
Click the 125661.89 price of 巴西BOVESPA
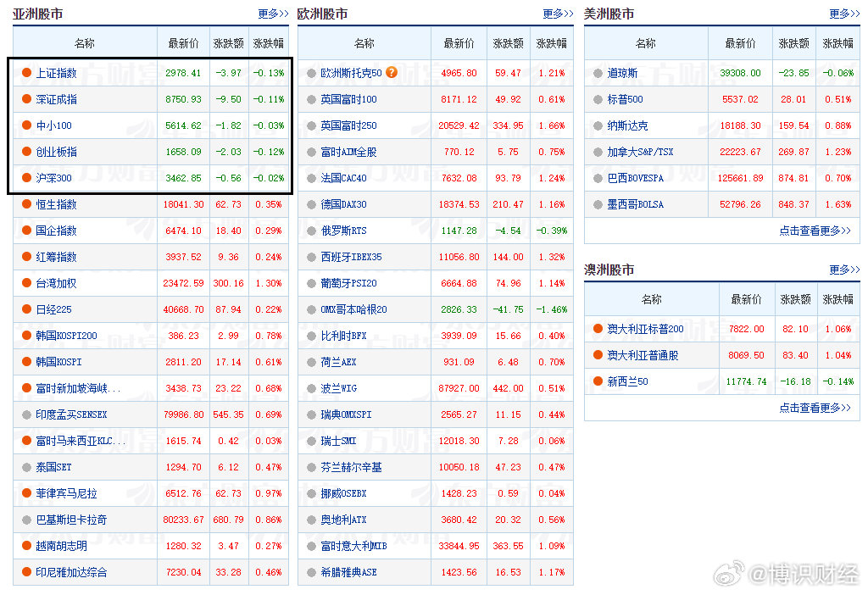point(740,178)
